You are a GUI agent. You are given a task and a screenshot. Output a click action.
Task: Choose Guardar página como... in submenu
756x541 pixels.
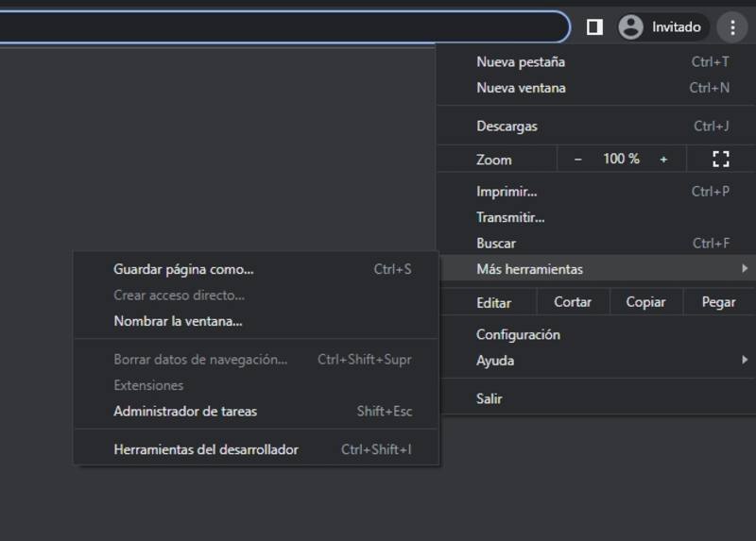[183, 269]
